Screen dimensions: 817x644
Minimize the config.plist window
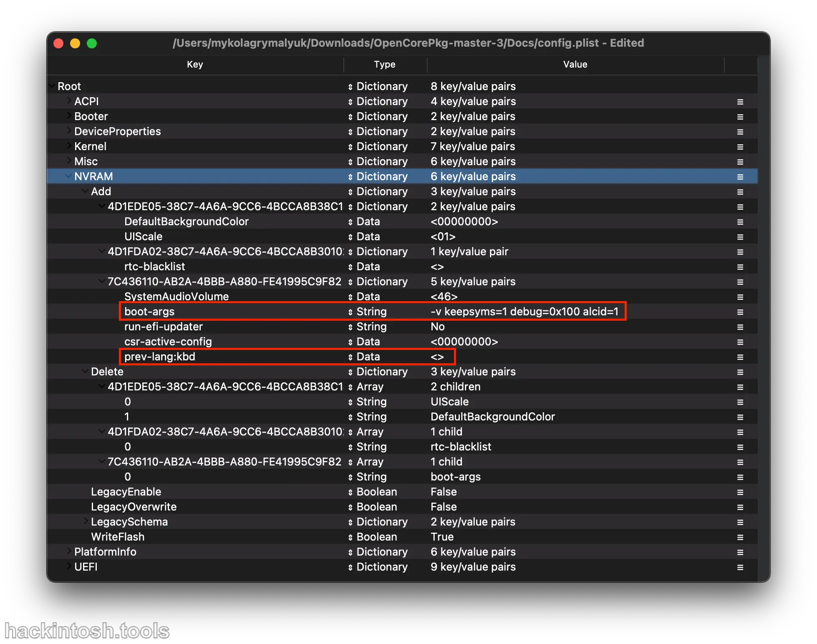[x=75, y=43]
